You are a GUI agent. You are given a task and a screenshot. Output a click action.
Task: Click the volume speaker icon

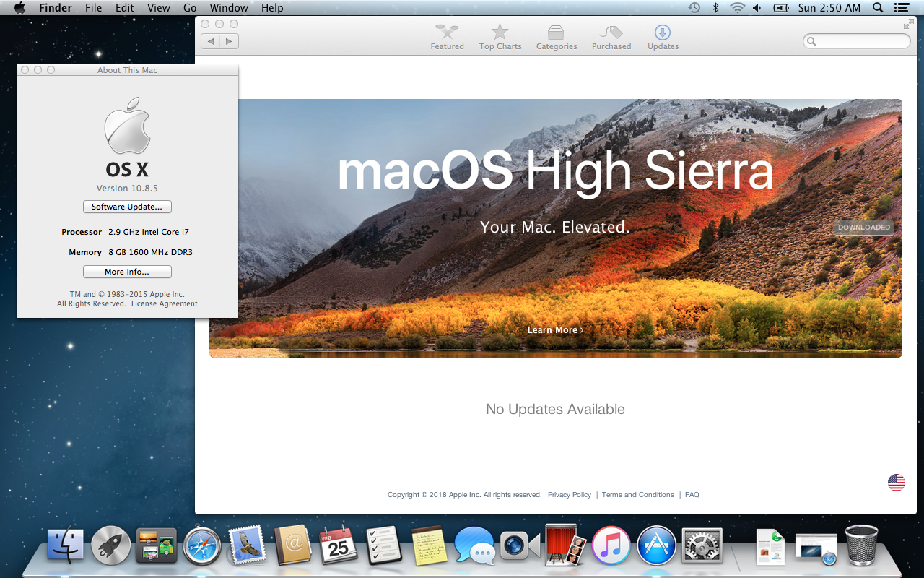point(757,8)
